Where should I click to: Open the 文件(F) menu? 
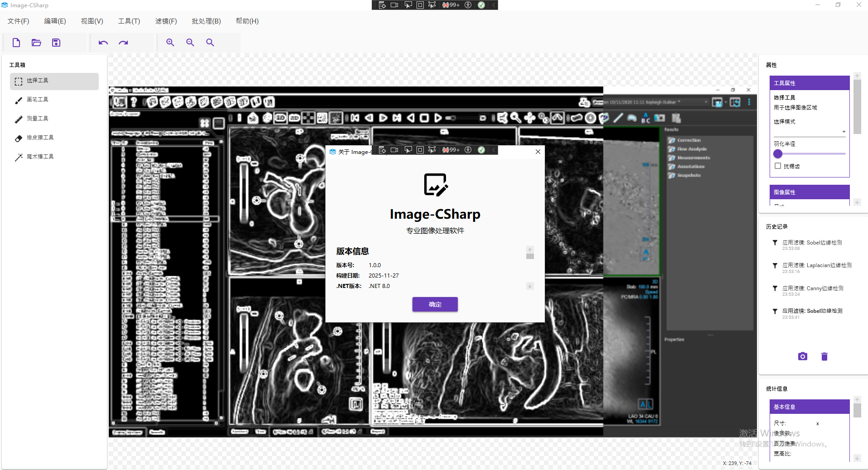(19, 21)
